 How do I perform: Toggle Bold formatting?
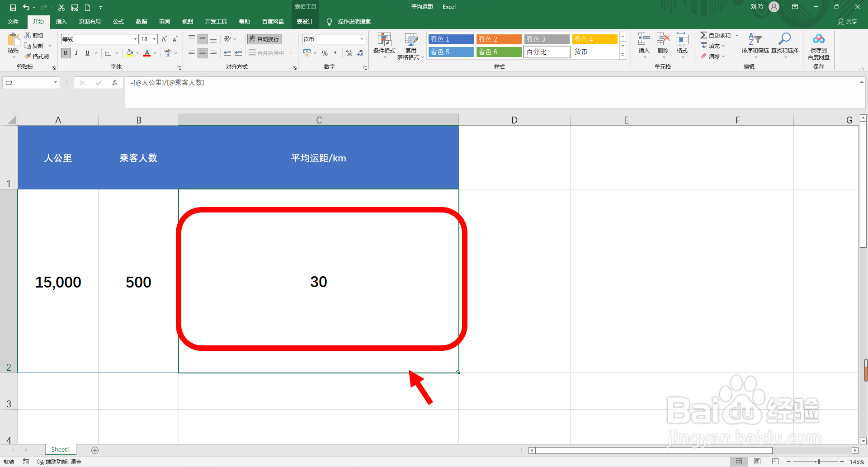tap(66, 53)
